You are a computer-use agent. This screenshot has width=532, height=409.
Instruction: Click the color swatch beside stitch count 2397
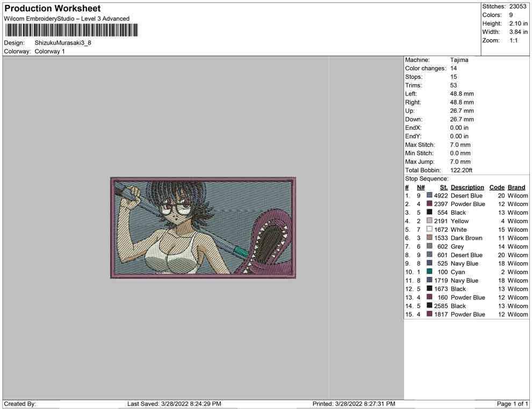click(429, 203)
